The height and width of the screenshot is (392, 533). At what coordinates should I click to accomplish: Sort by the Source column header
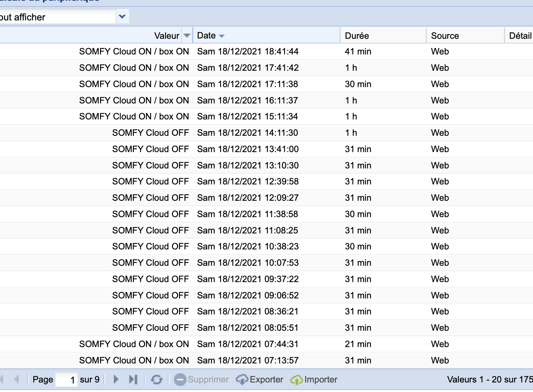coord(465,35)
